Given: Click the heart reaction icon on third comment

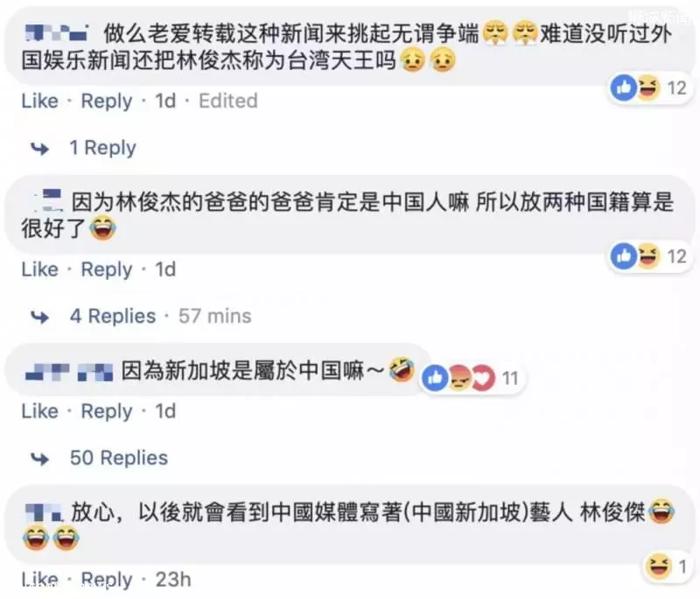Looking at the screenshot, I should pyautogui.click(x=484, y=378).
